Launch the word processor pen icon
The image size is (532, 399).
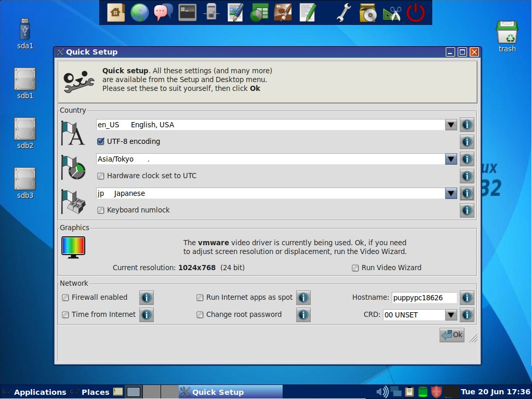coord(235,12)
